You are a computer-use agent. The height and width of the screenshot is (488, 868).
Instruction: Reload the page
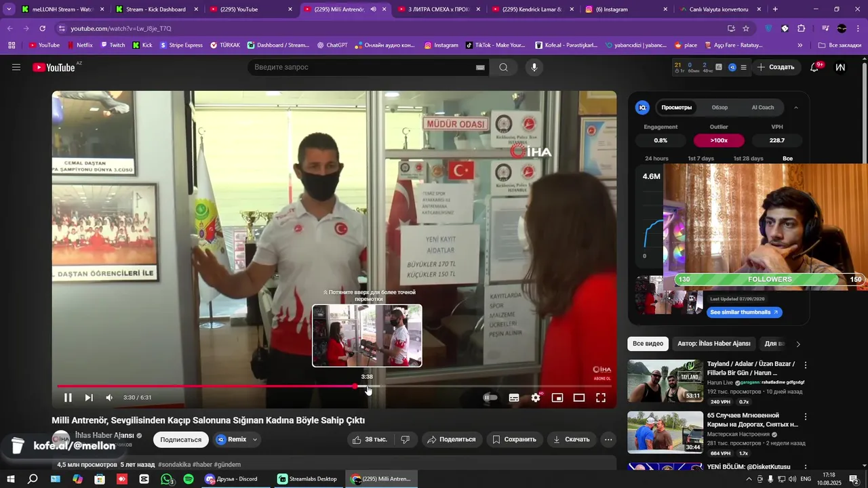point(42,28)
